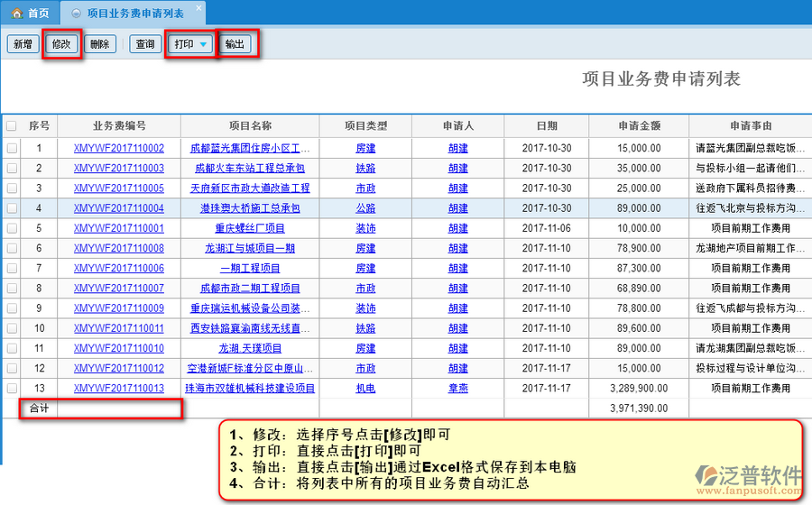This screenshot has width=812, height=505.
Task: Check the checkbox for row 1
Action: (12, 148)
